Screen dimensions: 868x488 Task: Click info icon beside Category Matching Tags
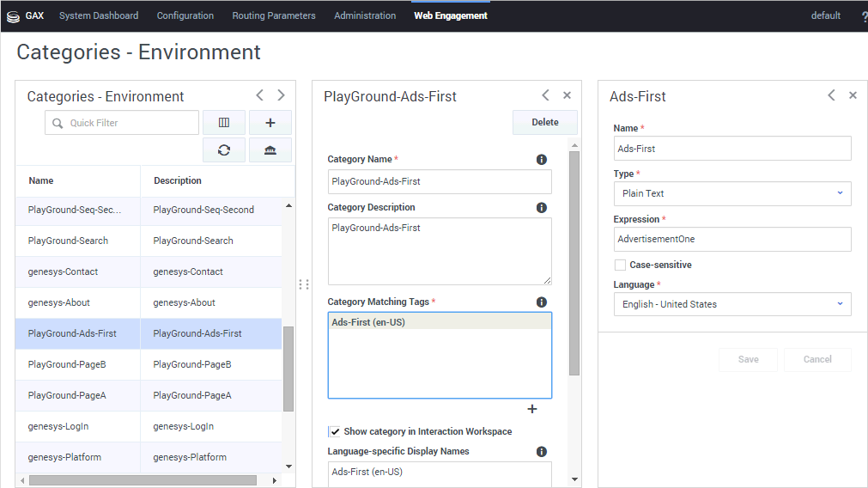coord(542,302)
